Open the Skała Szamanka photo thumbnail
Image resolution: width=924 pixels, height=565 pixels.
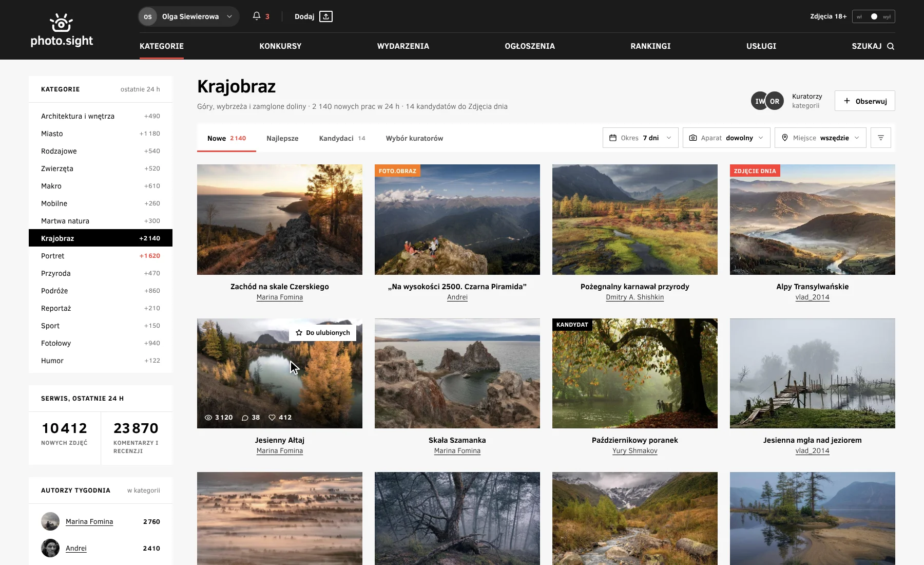tap(457, 373)
